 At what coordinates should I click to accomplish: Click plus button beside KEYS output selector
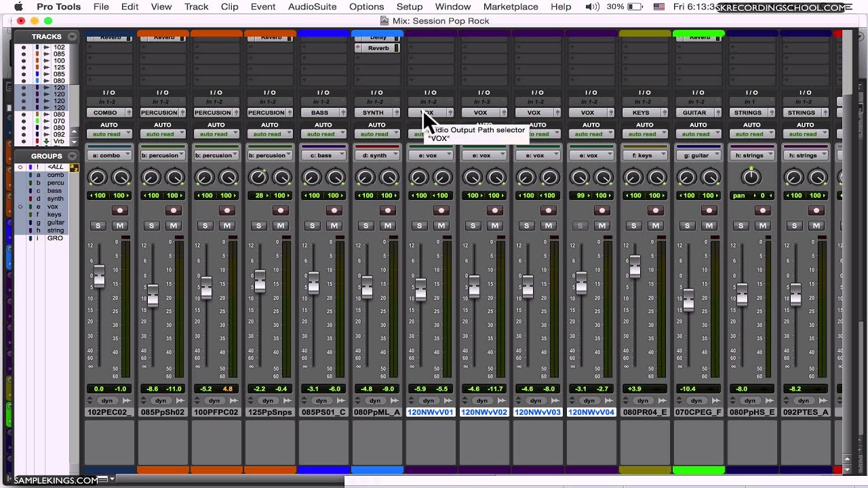[665, 113]
